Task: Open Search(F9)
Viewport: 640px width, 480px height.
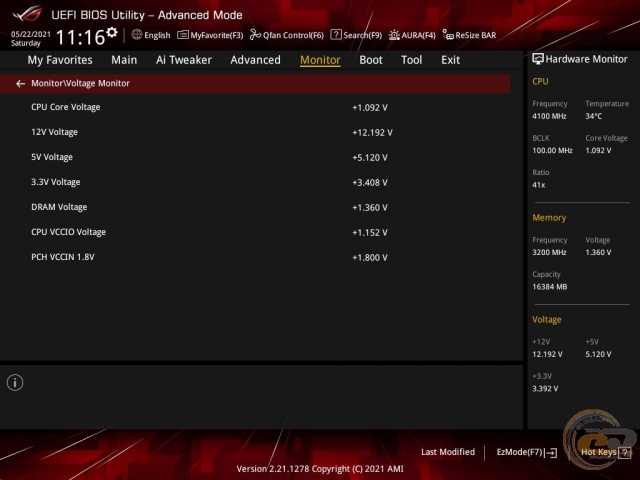Action: [362, 35]
